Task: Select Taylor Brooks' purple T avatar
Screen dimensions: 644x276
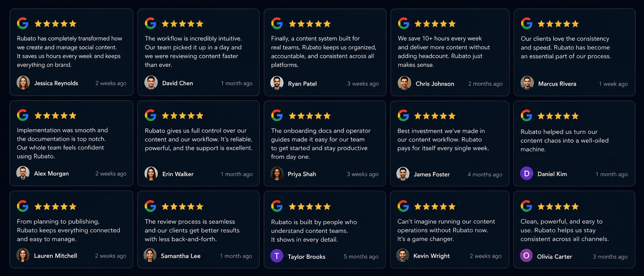Action: click(x=277, y=256)
